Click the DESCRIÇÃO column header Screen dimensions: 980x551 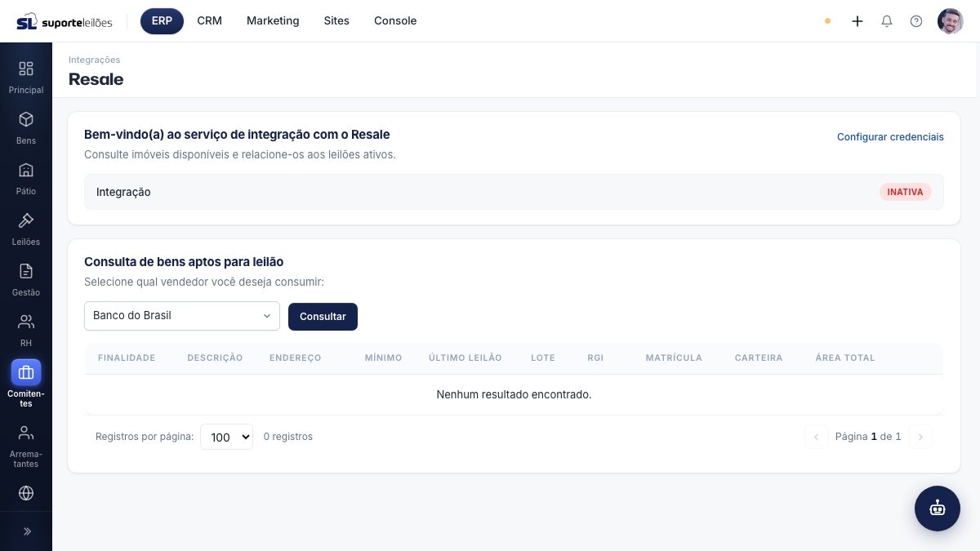(x=215, y=358)
